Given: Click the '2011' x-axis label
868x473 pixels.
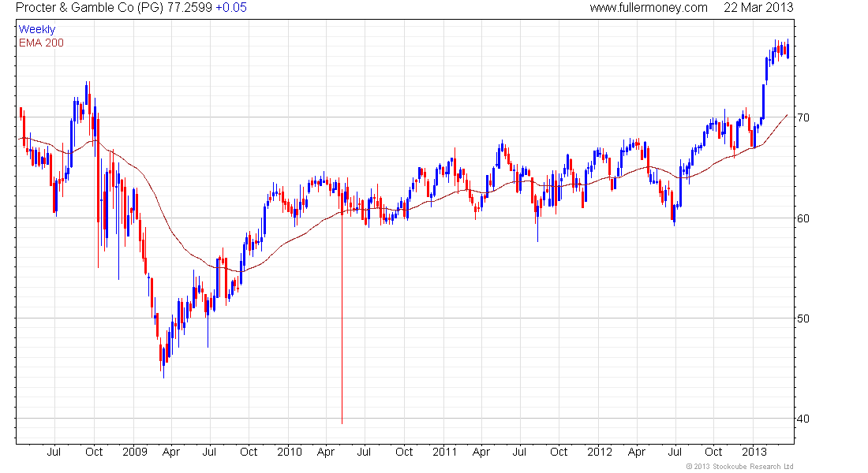Looking at the screenshot, I should [444, 452].
